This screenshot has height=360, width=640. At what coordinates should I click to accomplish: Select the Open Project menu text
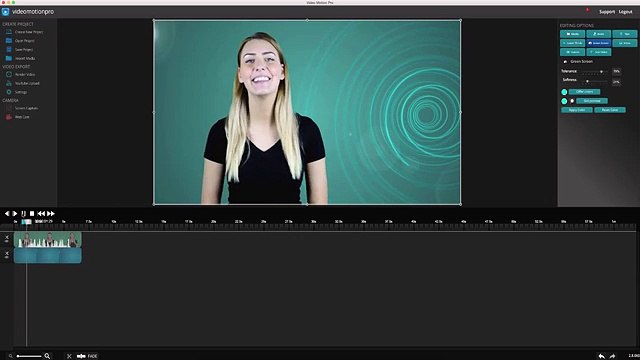(24, 41)
